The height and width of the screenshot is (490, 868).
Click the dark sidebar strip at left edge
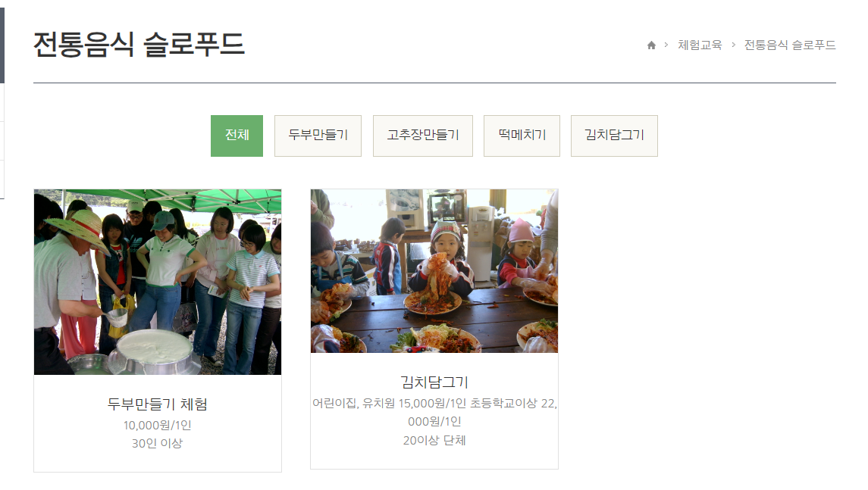[x=2, y=45]
